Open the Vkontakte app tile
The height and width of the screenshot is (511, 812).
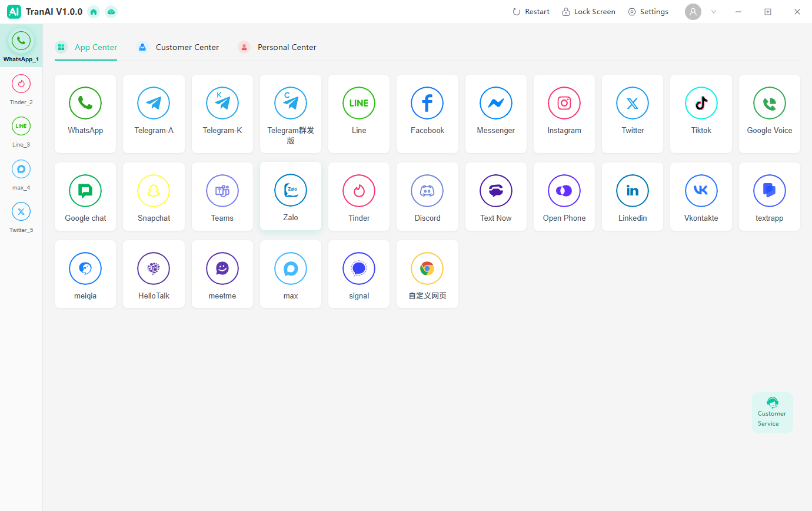click(x=701, y=197)
